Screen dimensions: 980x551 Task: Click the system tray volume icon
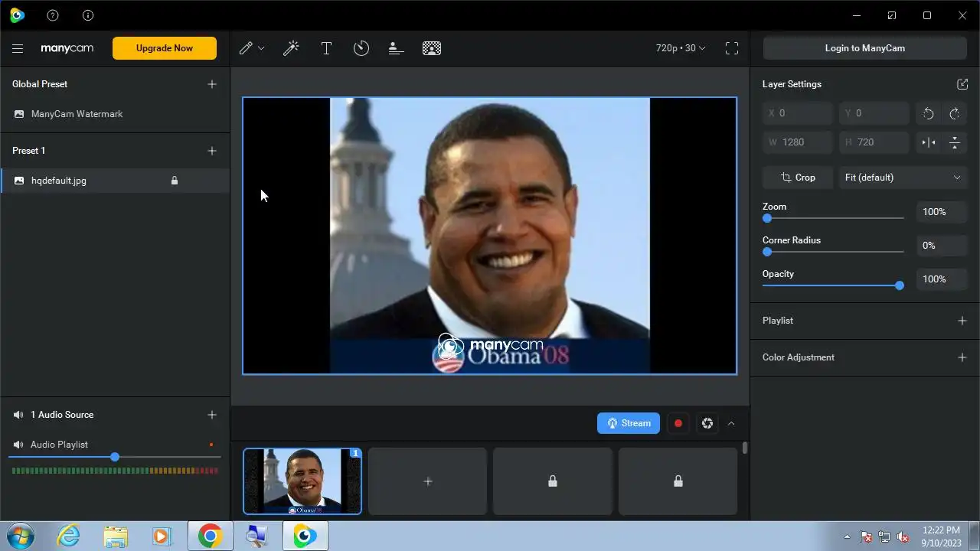pyautogui.click(x=903, y=536)
